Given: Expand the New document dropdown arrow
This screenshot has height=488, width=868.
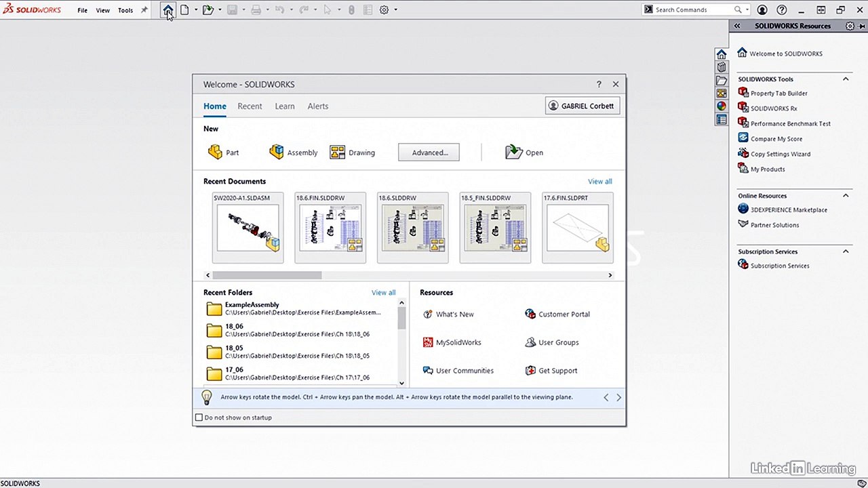Looking at the screenshot, I should 196,10.
